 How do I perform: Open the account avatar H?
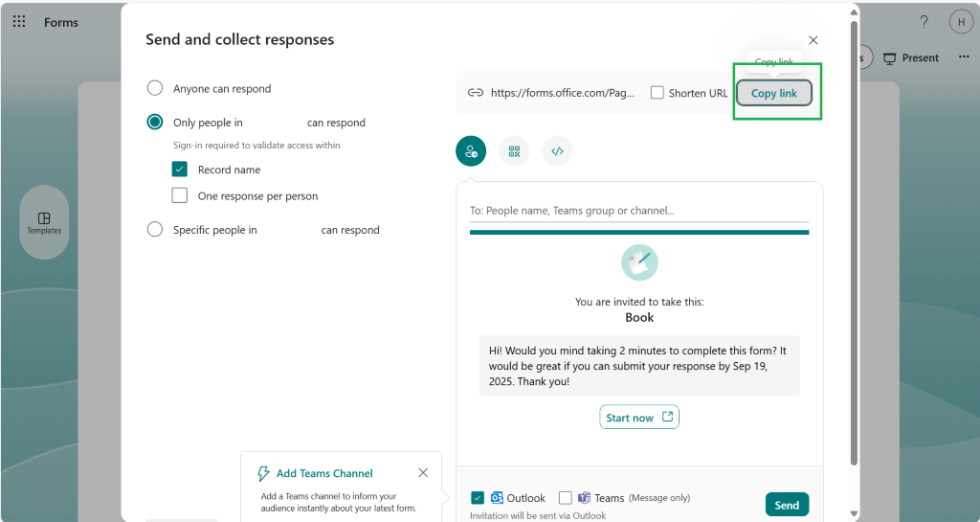tap(961, 22)
